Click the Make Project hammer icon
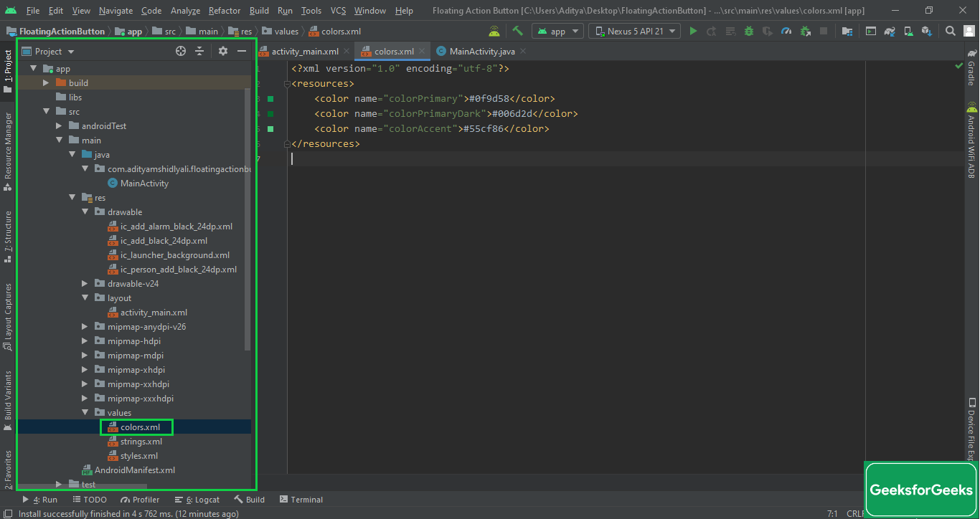This screenshot has height=519, width=980. [x=517, y=31]
